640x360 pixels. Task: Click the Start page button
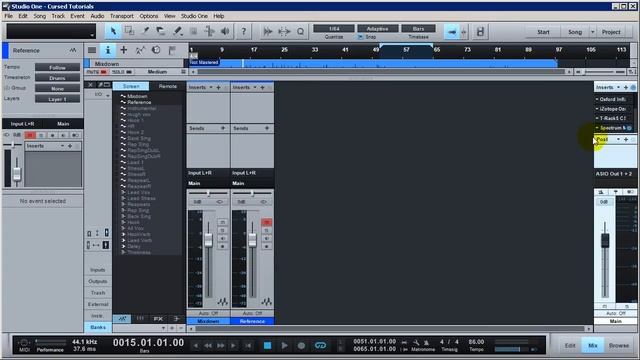click(543, 32)
